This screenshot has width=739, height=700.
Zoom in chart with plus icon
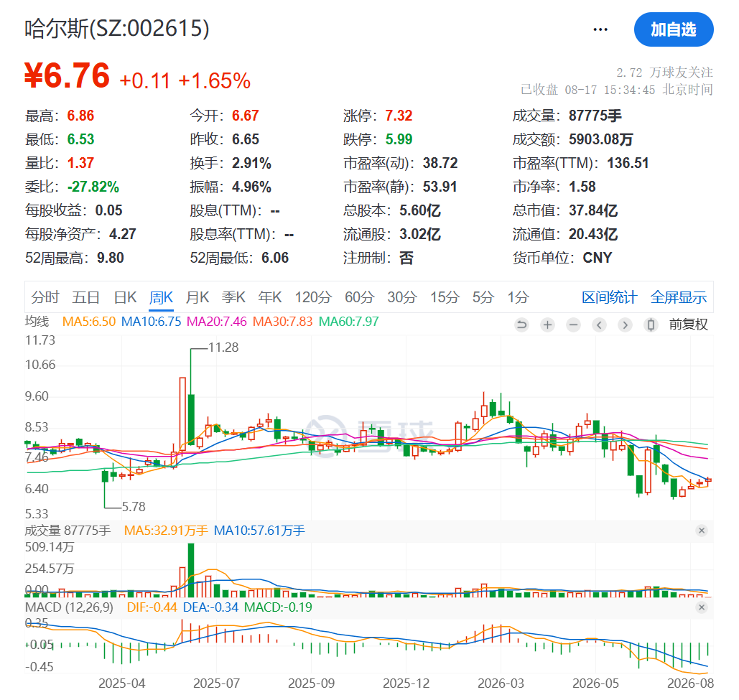(x=548, y=325)
